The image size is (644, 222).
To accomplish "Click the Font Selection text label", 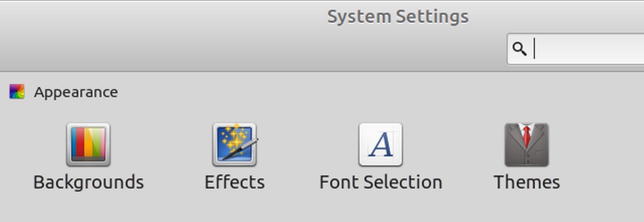I will click(381, 182).
